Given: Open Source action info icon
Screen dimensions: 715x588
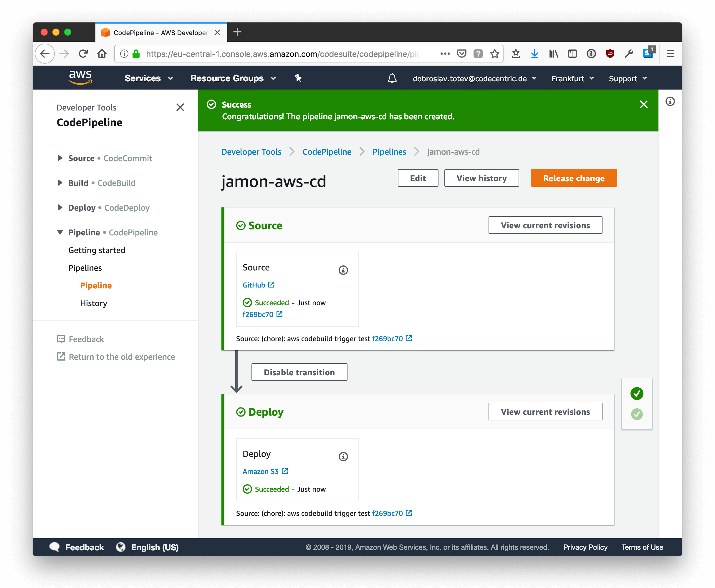Looking at the screenshot, I should click(x=343, y=270).
